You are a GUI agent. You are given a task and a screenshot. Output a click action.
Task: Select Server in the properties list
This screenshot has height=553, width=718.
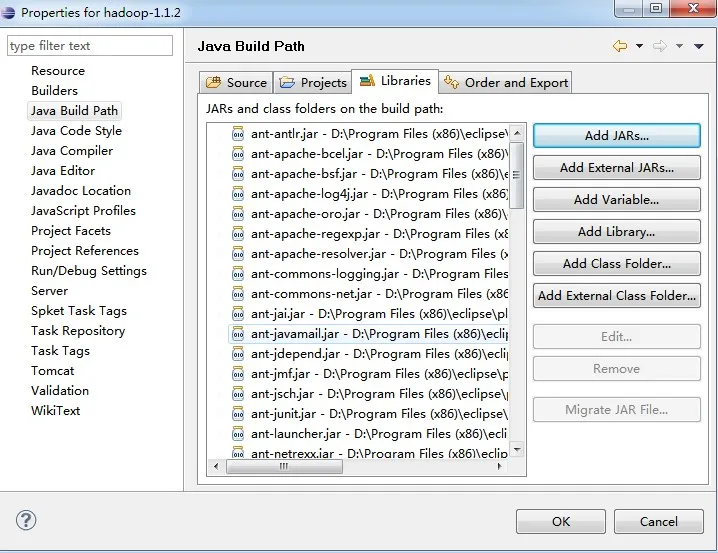pyautogui.click(x=49, y=291)
